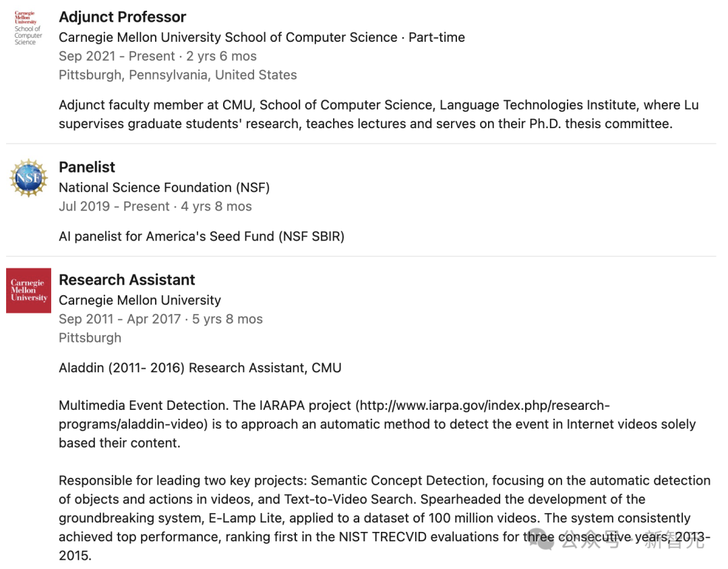
Task: Open the Panelist position title
Action: pos(87,167)
